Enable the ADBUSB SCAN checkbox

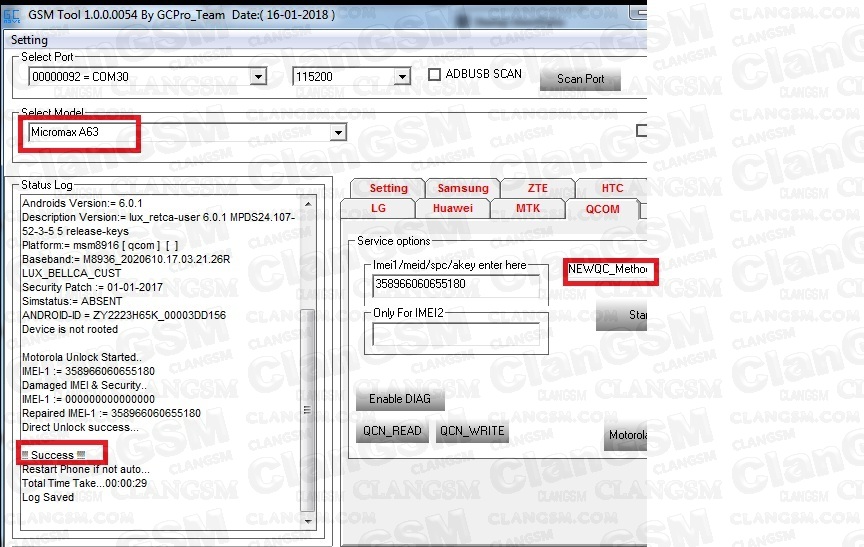[434, 74]
